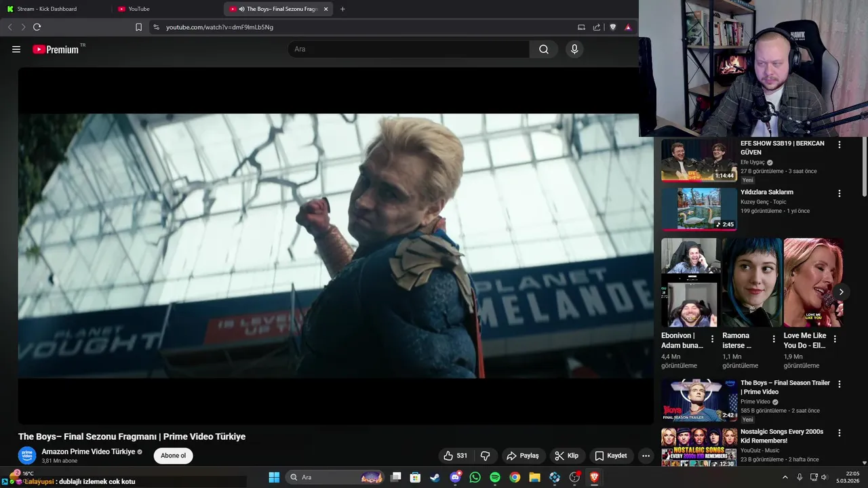Open File Explorer from taskbar

(534, 477)
